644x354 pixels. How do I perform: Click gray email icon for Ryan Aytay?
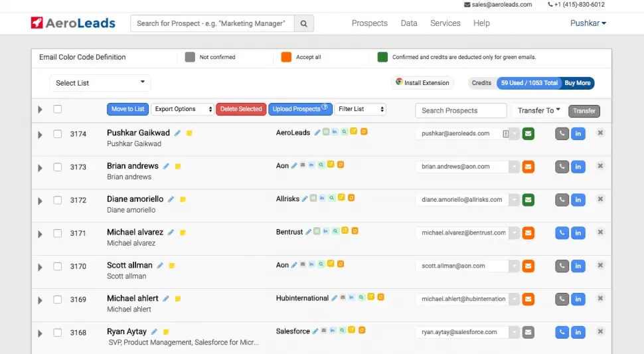tap(528, 332)
